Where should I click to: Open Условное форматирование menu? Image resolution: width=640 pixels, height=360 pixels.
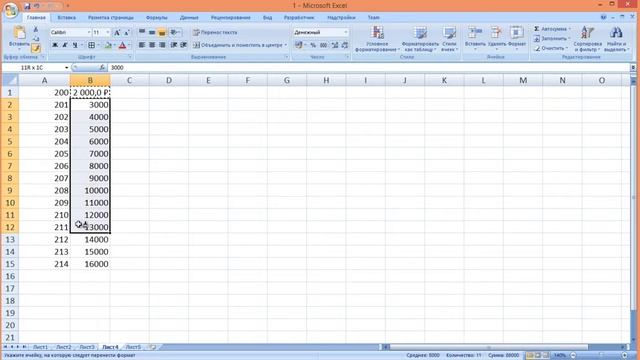point(377,39)
